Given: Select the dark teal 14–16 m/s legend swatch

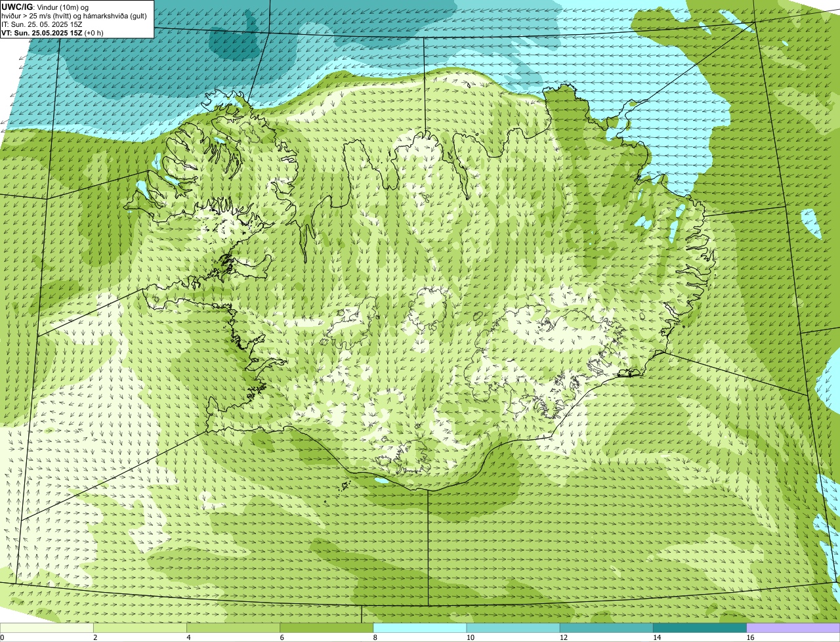Looking at the screenshot, I should [x=700, y=628].
